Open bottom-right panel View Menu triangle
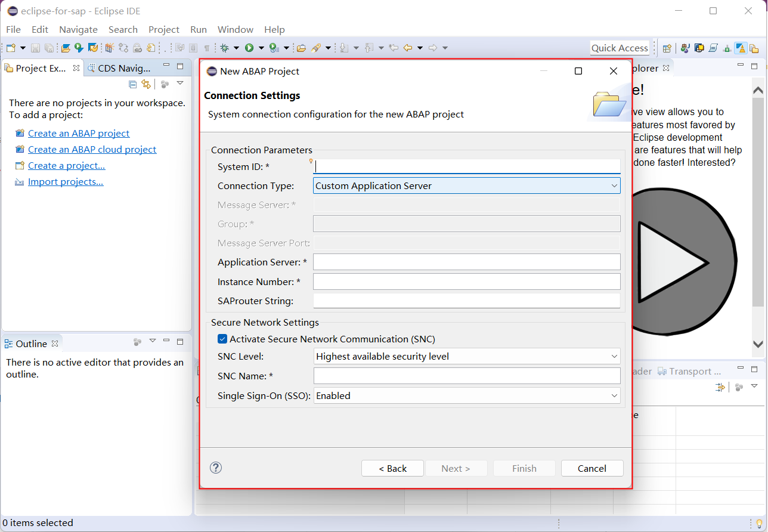This screenshot has height=532, width=768. click(x=754, y=386)
